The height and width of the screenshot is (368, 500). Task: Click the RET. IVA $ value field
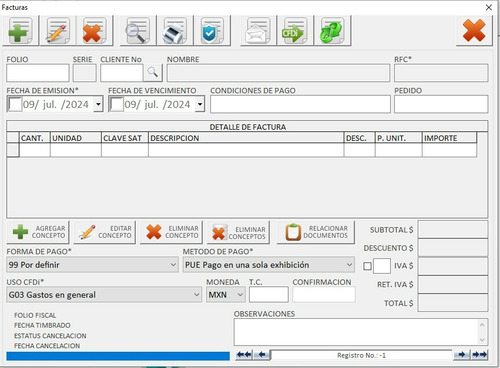tap(453, 284)
